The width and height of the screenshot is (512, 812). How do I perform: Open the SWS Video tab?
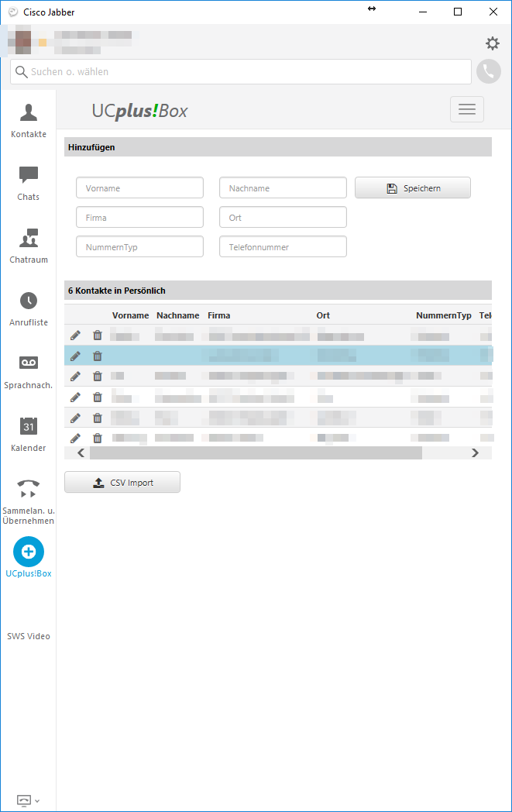(29, 636)
